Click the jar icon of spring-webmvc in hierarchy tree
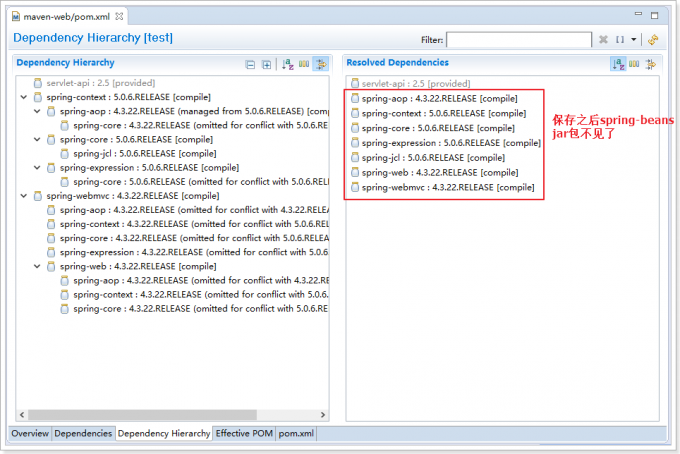 [38, 196]
